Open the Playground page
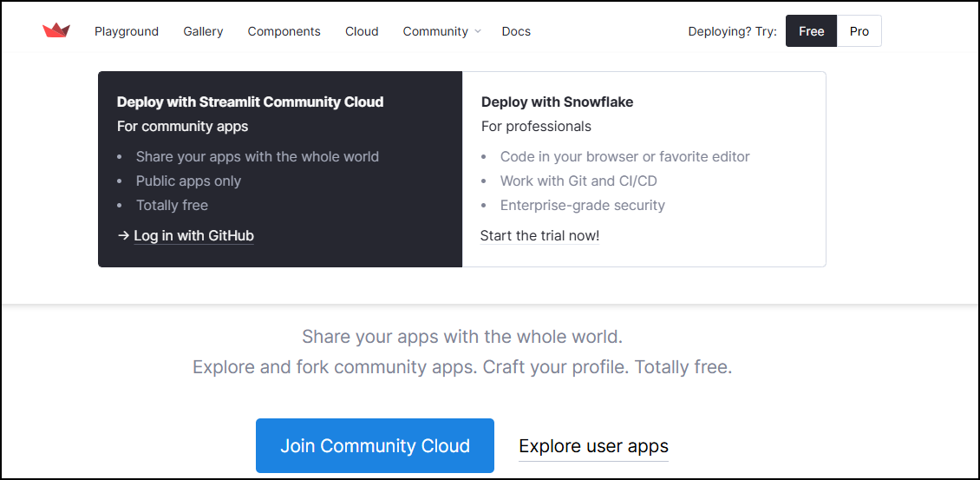This screenshot has height=480, width=980. coord(127,31)
